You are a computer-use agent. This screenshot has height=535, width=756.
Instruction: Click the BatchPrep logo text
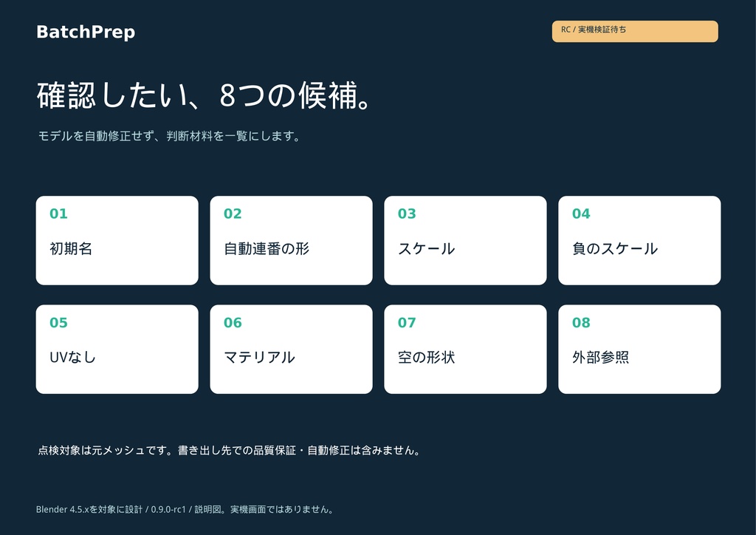tap(86, 32)
